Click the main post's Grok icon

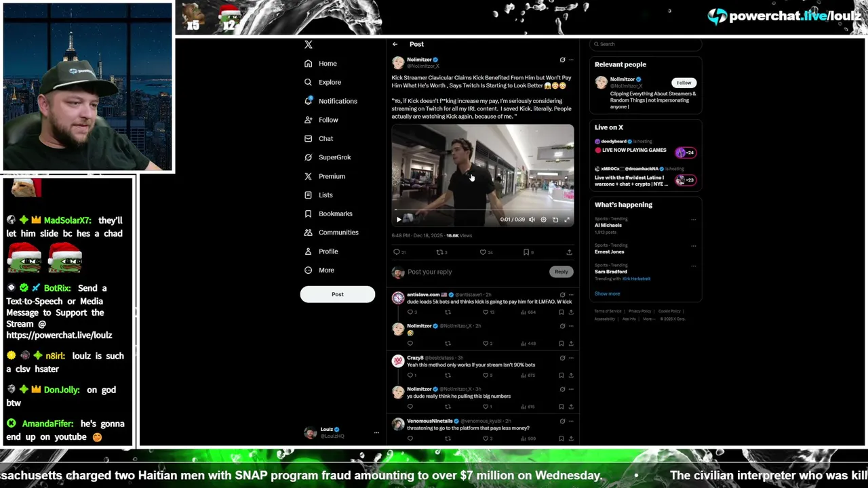[562, 60]
